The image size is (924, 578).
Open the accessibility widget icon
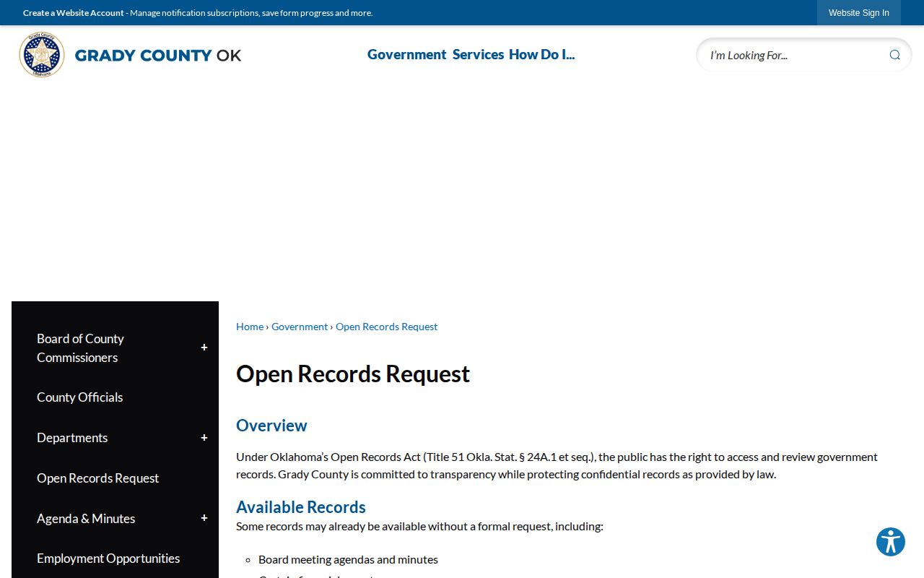tap(891, 542)
